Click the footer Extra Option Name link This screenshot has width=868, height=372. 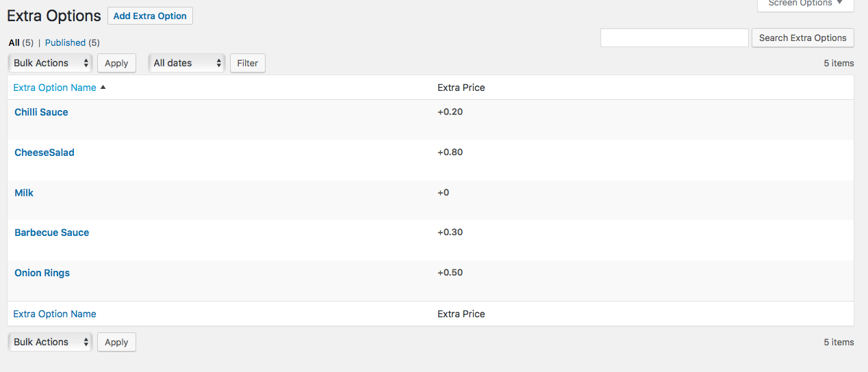(55, 314)
